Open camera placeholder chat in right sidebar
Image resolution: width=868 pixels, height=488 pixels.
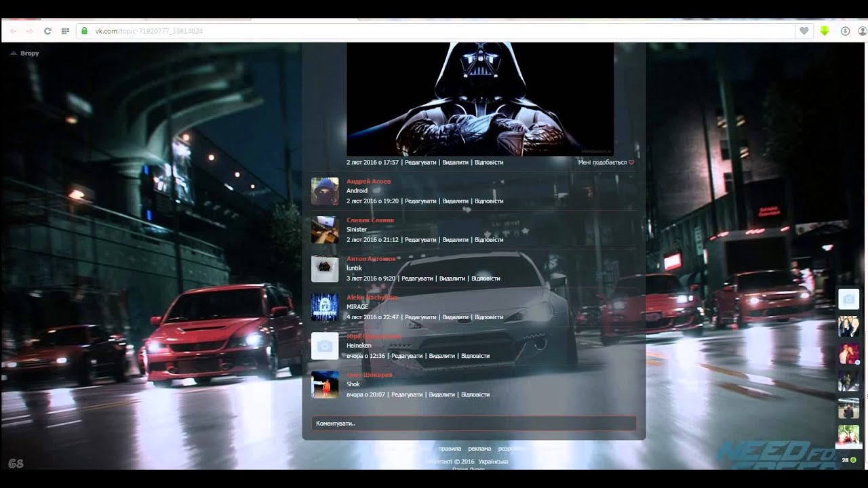(849, 299)
